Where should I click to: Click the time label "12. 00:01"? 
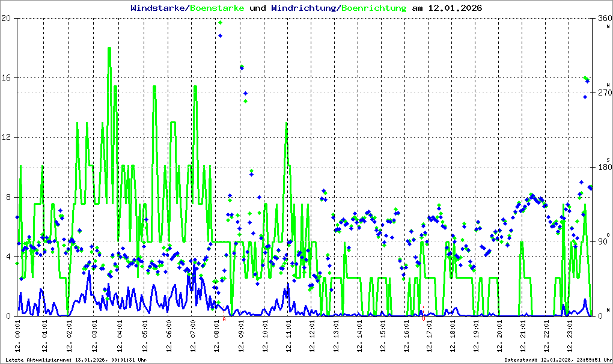(17, 336)
